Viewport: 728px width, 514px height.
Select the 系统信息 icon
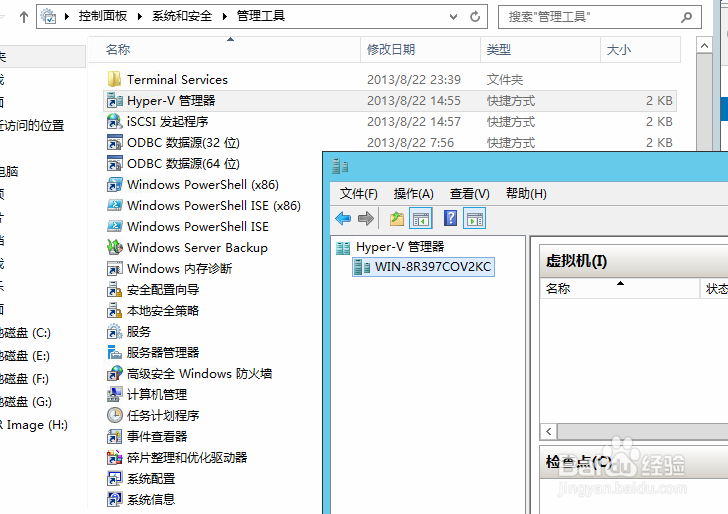pos(114,499)
